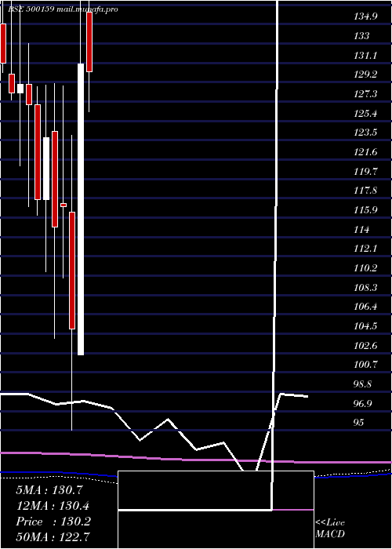392x549 pixels.
Task: Click the 115.9 price axis label
Action: click(x=365, y=210)
